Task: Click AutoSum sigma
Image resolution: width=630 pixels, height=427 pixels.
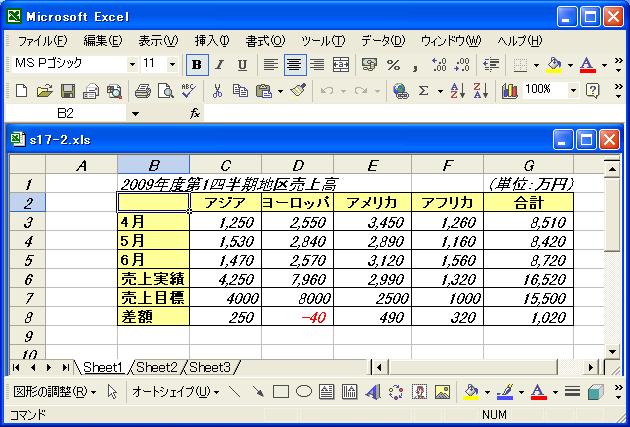Action: tap(423, 91)
